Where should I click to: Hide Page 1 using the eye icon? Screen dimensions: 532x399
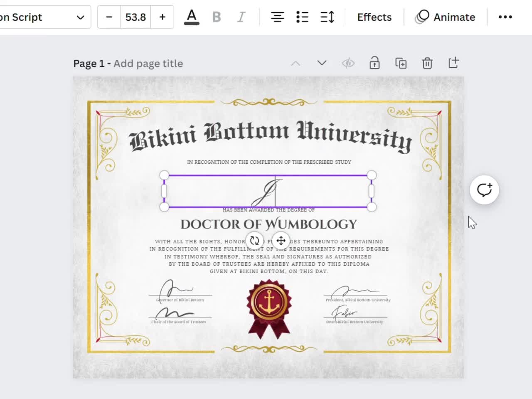tap(348, 63)
